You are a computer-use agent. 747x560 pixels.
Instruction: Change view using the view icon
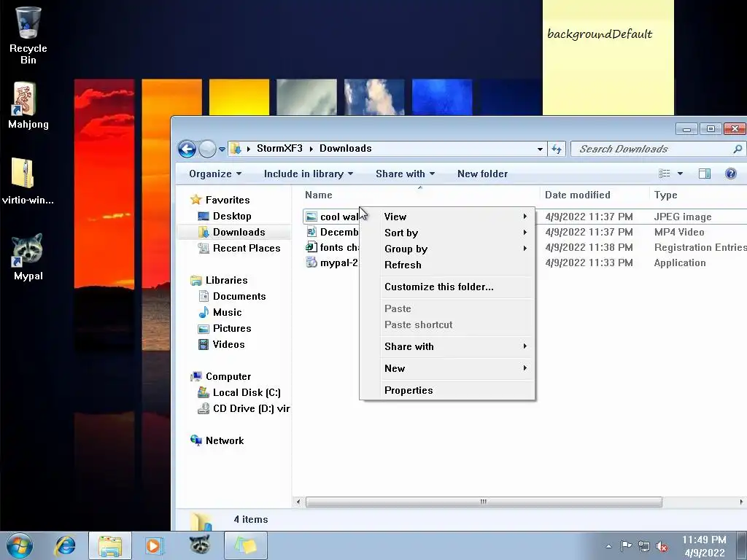(x=664, y=174)
